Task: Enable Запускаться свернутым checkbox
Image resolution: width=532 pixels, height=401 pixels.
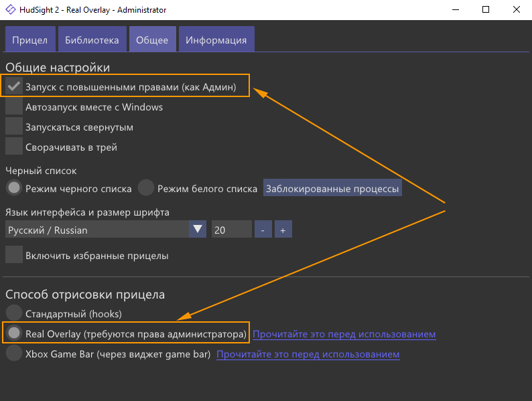Action: click(14, 127)
